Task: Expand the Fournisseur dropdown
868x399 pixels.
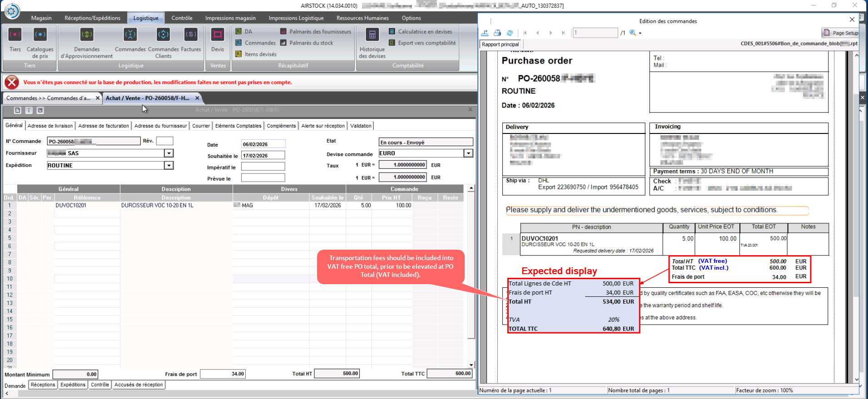Action: click(x=169, y=153)
